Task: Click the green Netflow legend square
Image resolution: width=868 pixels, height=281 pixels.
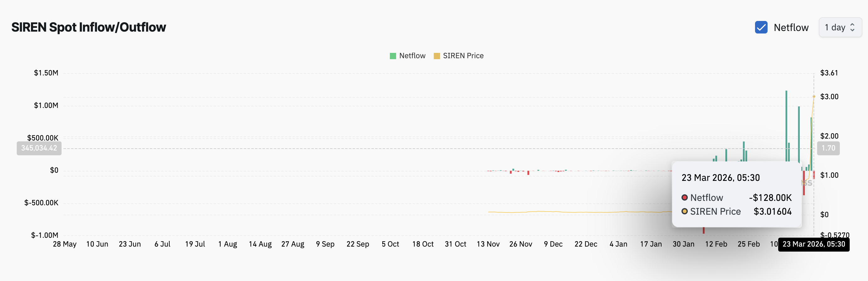Action: pos(393,56)
